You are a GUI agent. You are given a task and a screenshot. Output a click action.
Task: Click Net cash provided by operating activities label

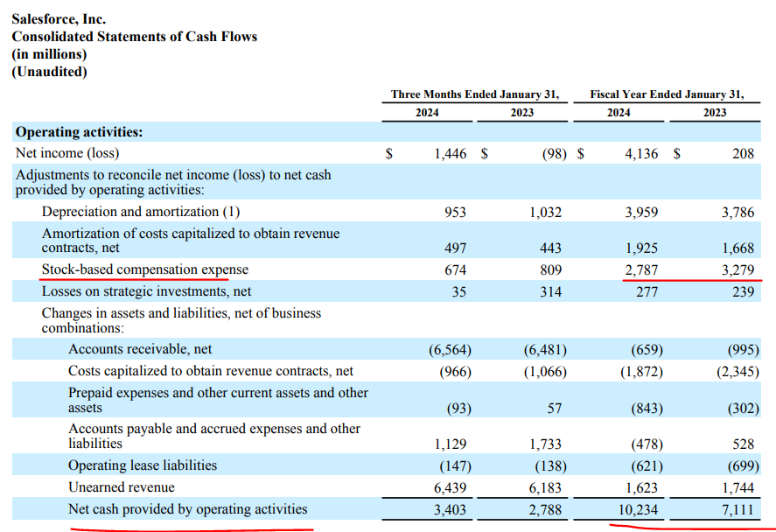click(187, 508)
